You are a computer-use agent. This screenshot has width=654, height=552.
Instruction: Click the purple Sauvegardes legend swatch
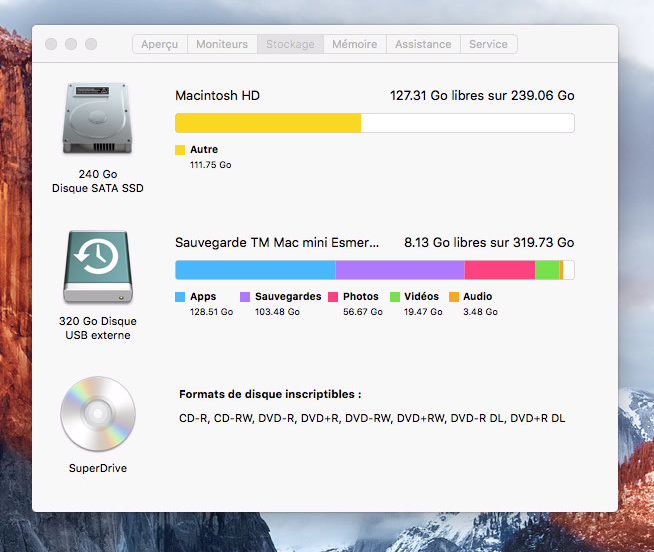point(245,297)
